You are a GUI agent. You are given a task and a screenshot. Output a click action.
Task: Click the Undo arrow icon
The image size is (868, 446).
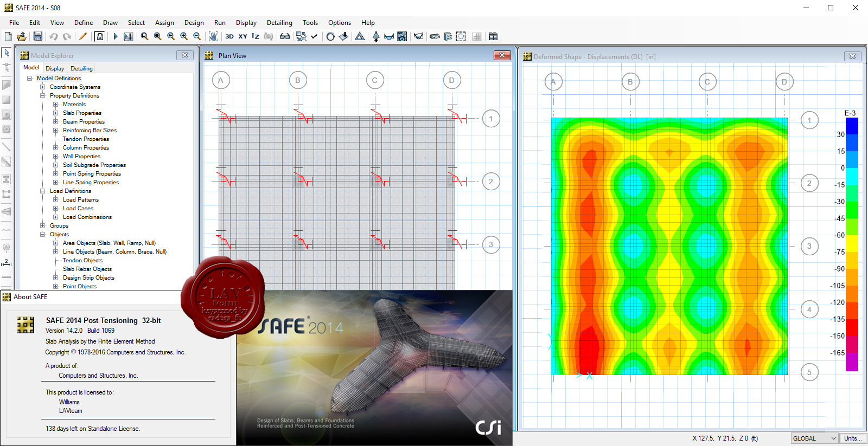(x=54, y=36)
